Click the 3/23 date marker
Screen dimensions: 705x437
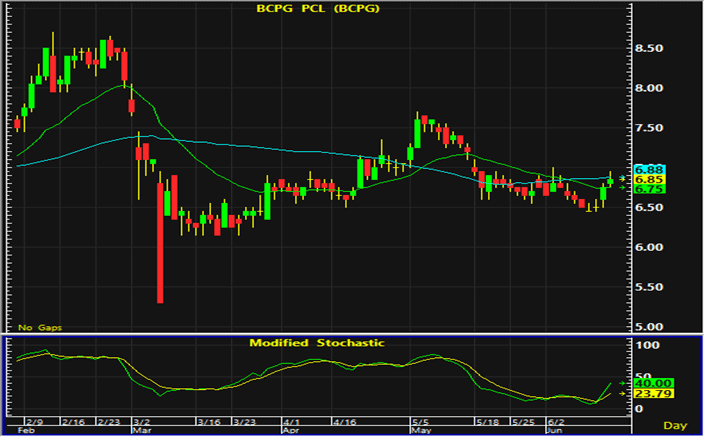(245, 422)
